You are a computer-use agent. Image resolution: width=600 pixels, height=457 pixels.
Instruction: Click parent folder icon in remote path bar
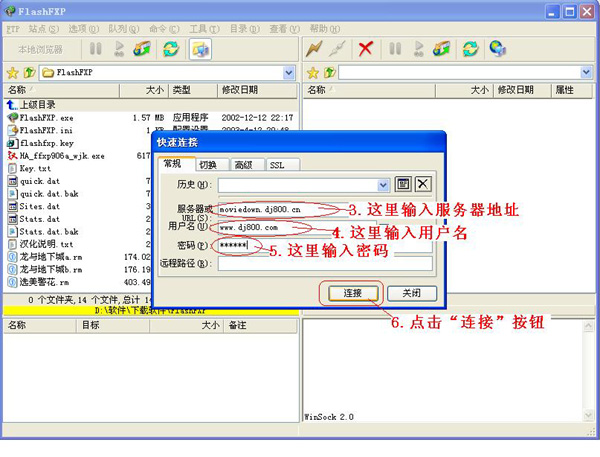328,73
